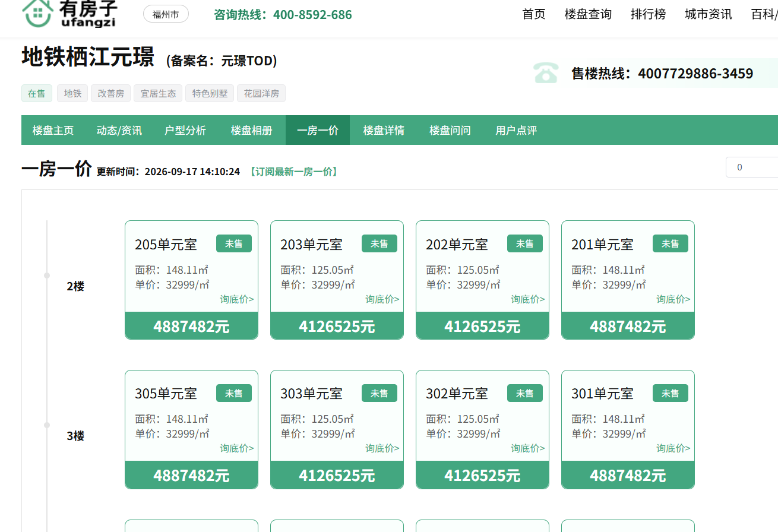Open 排行榜 in top navigation

click(x=648, y=14)
